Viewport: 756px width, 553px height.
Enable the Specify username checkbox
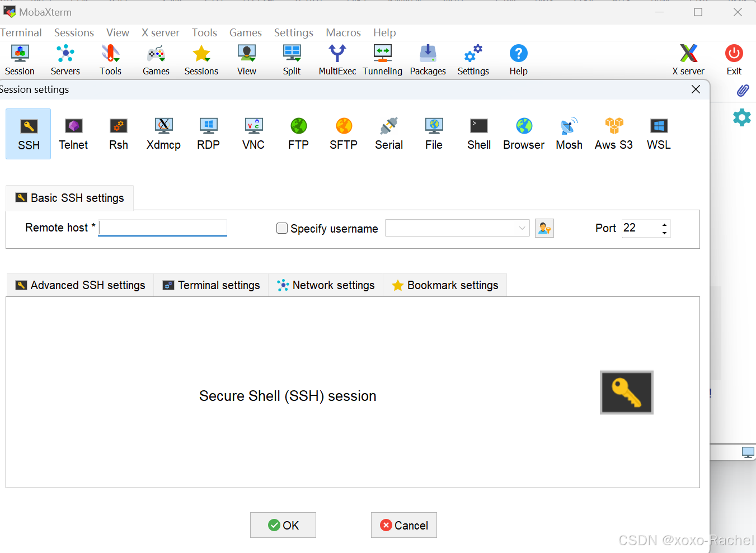(x=282, y=228)
